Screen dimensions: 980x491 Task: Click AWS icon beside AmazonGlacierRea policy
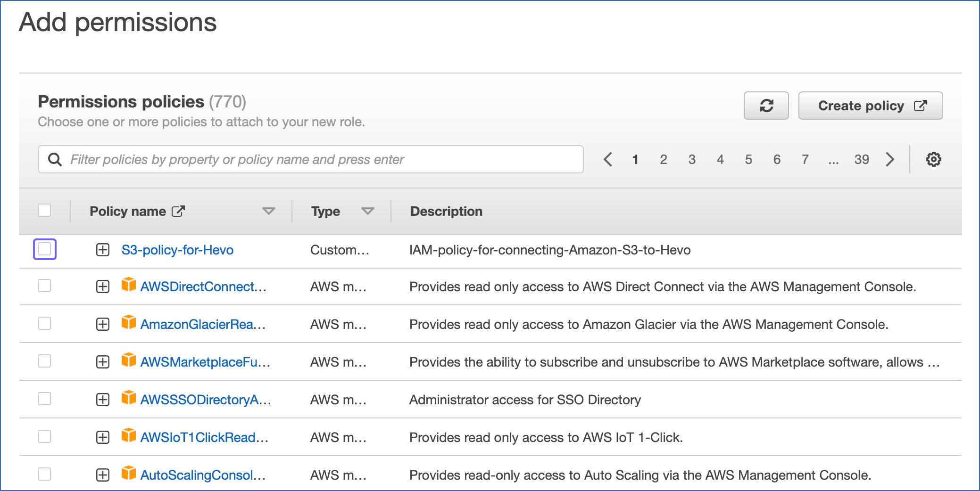click(128, 324)
